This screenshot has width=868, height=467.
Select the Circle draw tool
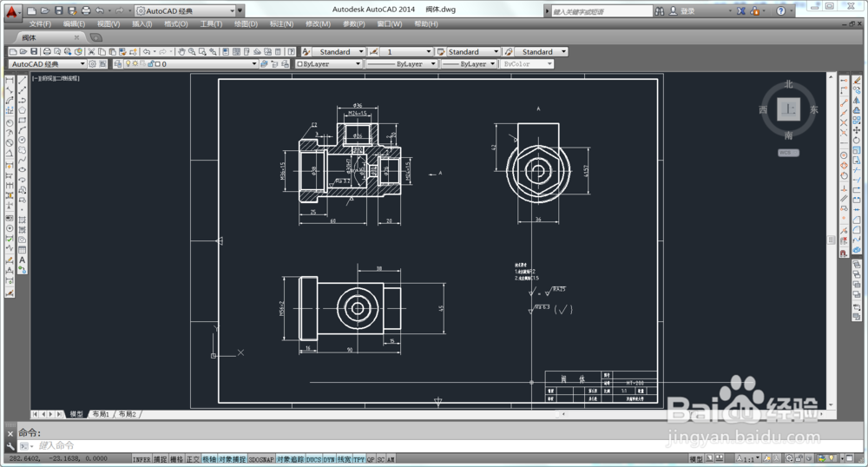23,140
